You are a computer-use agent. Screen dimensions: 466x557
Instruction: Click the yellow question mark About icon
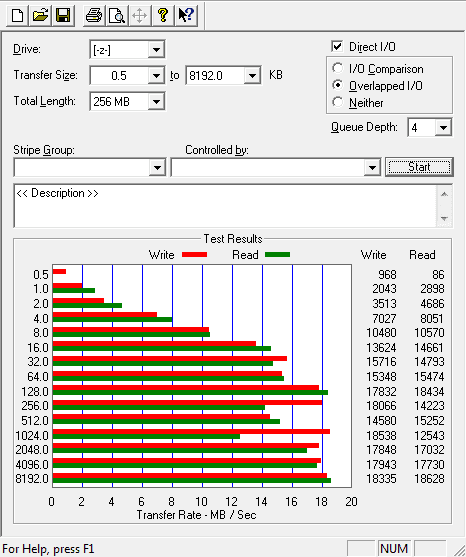point(163,16)
